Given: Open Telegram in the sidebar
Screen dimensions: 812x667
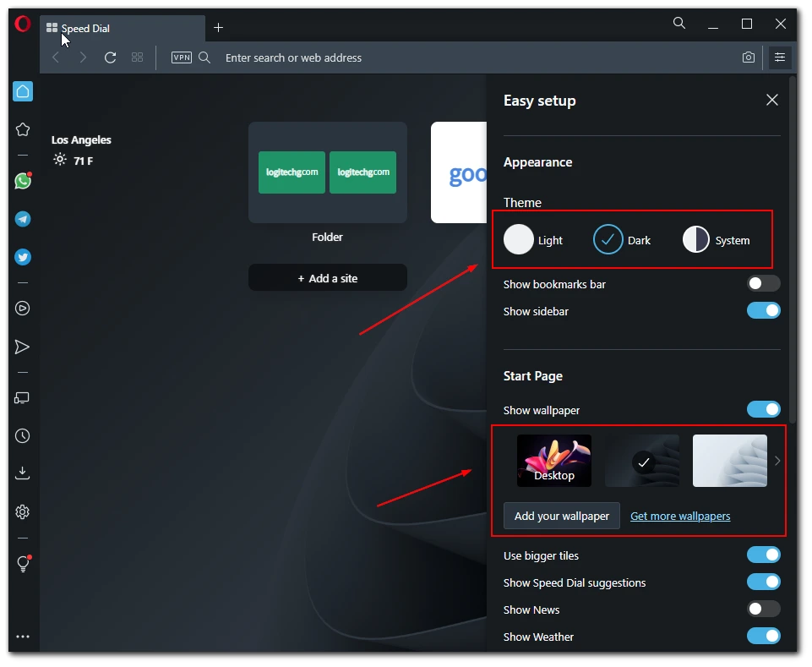Looking at the screenshot, I should [23, 219].
